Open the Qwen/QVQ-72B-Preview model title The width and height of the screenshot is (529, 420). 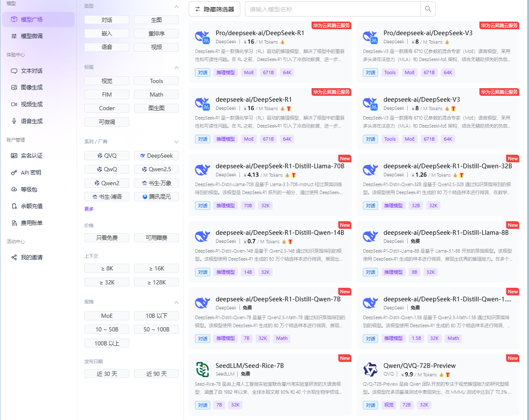tap(420, 366)
